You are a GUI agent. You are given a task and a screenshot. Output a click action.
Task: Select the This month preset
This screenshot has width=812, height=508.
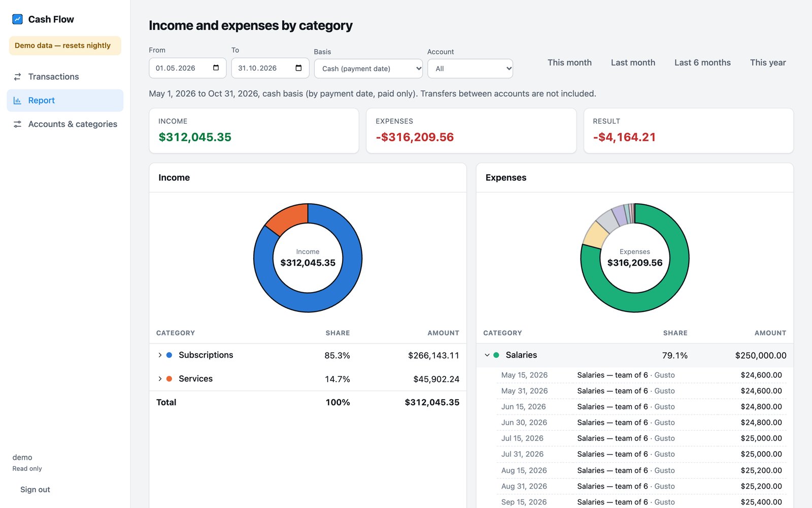point(569,62)
